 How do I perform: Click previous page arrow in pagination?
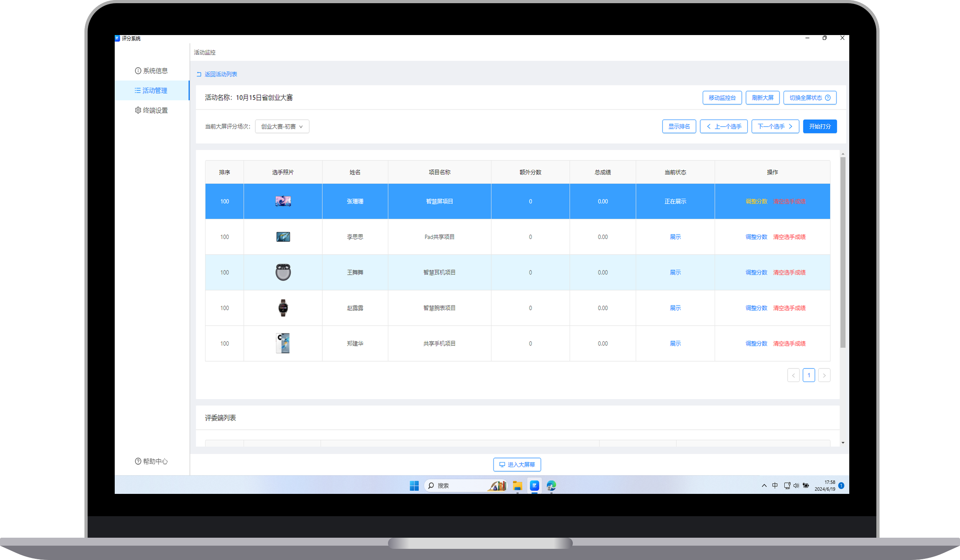pos(793,375)
